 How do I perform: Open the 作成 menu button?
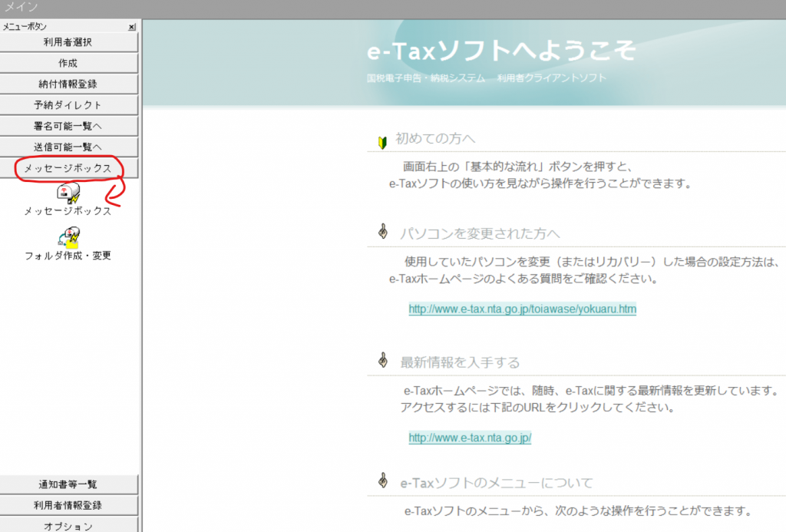coord(68,63)
